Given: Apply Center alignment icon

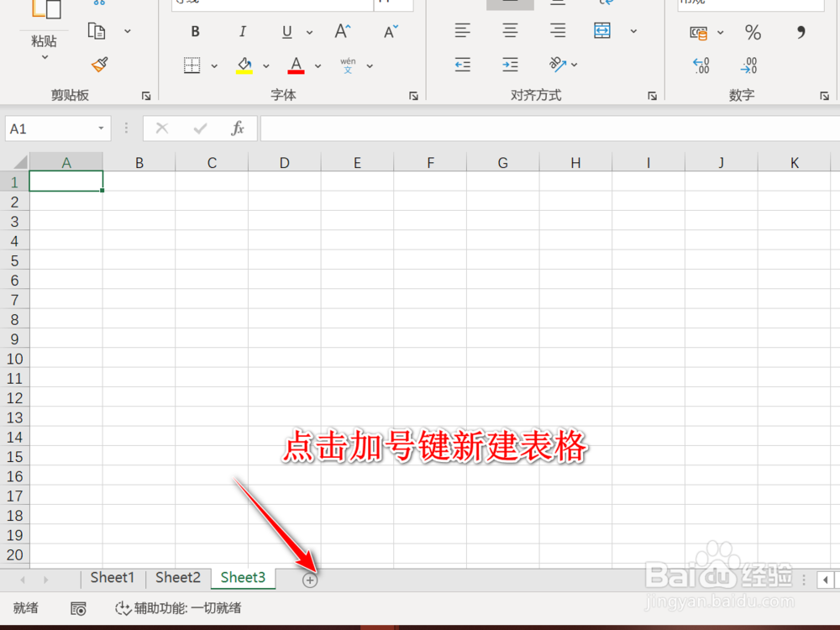Looking at the screenshot, I should pos(509,32).
